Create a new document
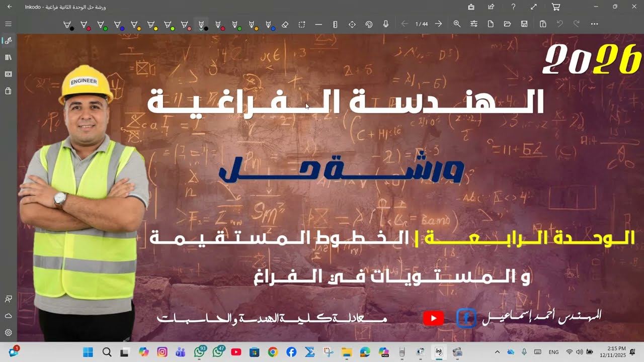Viewport: 644px width, 362px height. (x=491, y=24)
